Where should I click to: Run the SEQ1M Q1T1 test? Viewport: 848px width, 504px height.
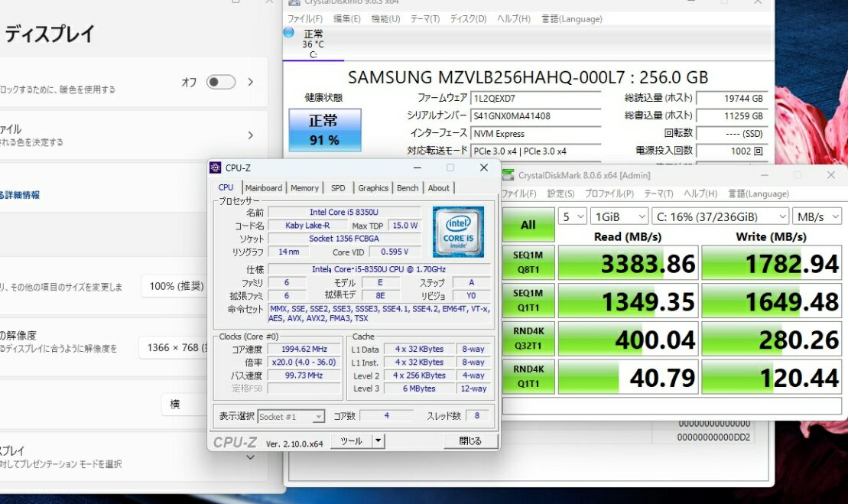(x=528, y=300)
